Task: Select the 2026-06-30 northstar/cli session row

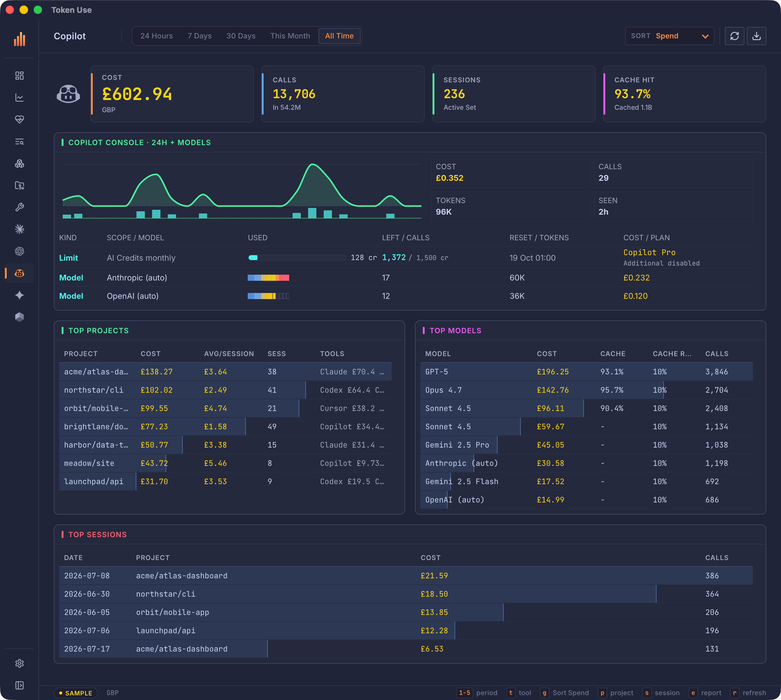Action: pyautogui.click(x=406, y=594)
